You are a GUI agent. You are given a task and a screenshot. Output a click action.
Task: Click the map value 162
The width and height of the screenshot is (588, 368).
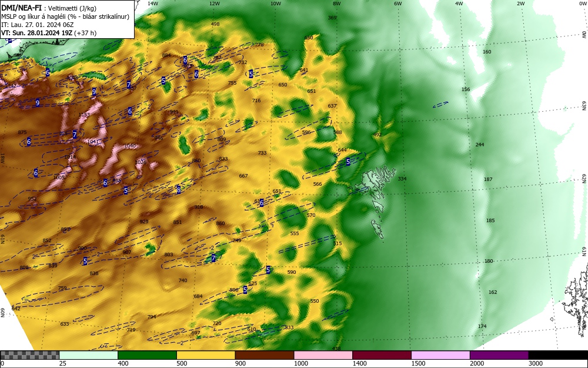coord(493,292)
